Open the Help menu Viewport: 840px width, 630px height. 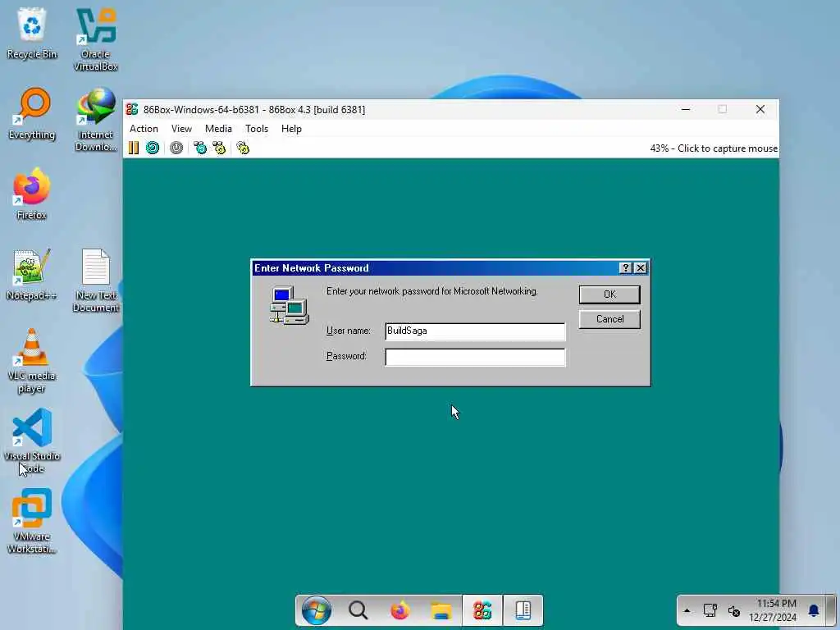(291, 129)
